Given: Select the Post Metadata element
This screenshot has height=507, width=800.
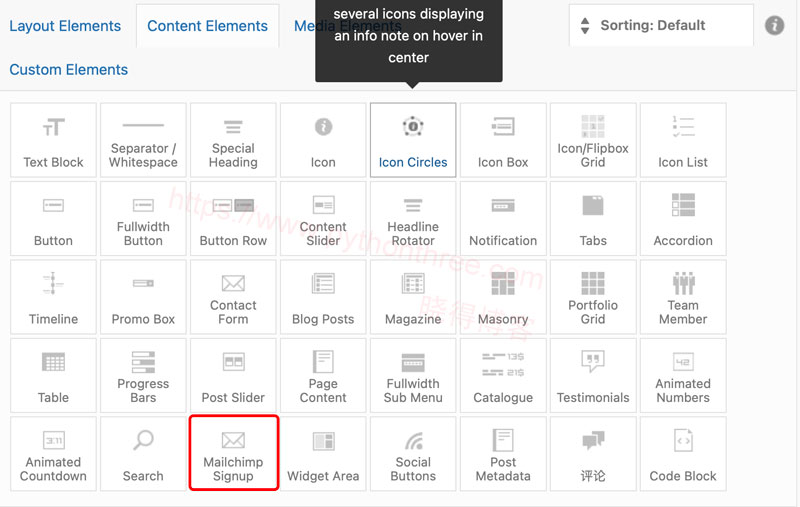Looking at the screenshot, I should coord(503,454).
